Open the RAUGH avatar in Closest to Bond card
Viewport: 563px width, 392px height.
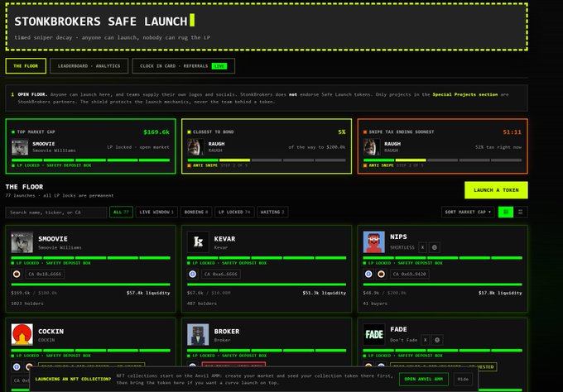coord(196,147)
